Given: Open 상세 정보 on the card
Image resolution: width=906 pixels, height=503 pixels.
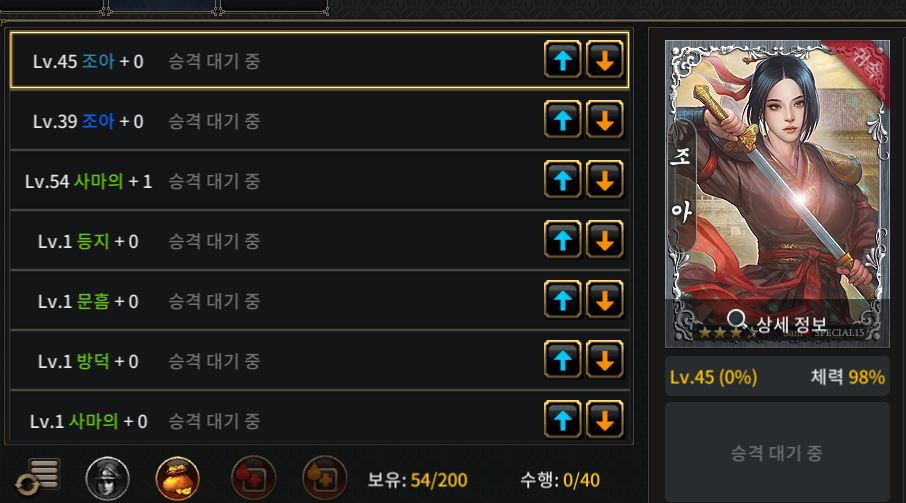Looking at the screenshot, I should [x=777, y=323].
